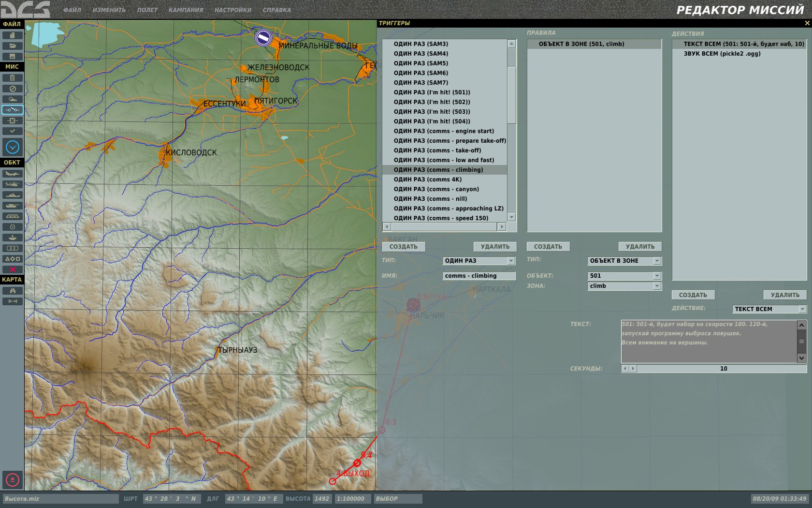Click the triggers list scroll-down arrow

click(x=512, y=218)
